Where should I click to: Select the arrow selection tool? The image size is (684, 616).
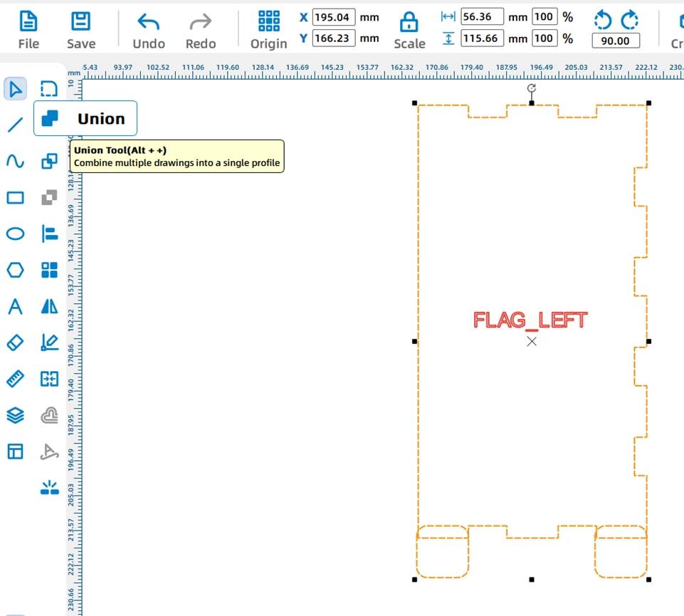[x=16, y=89]
